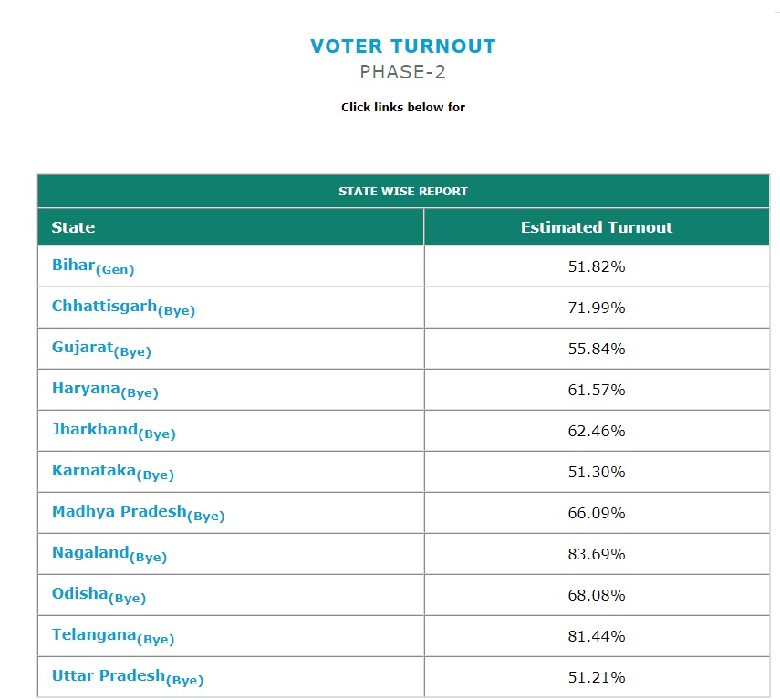The height and width of the screenshot is (700, 780).
Task: Click the STATE WISE REPORT table title
Action: [x=403, y=192]
